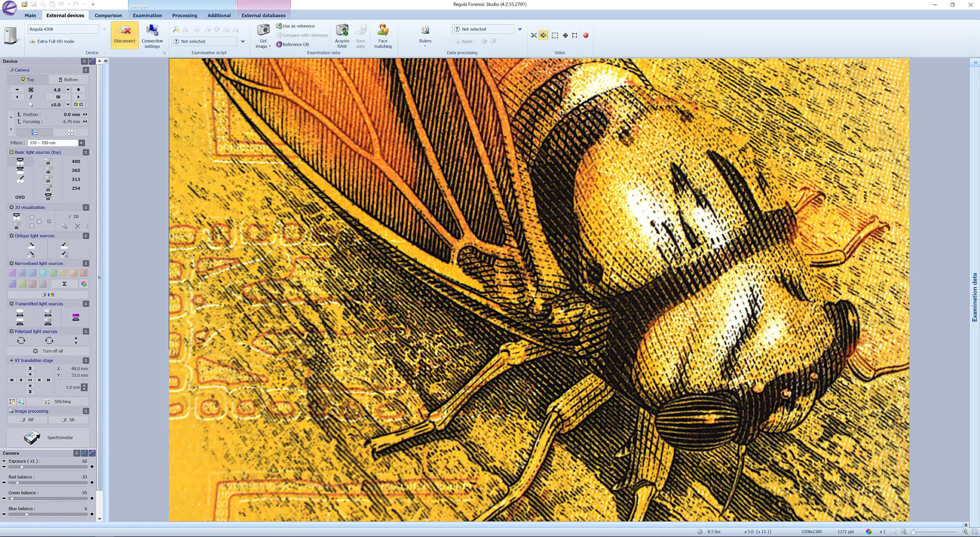
Task: Decrease Red balance with minus button
Action: coord(4,482)
